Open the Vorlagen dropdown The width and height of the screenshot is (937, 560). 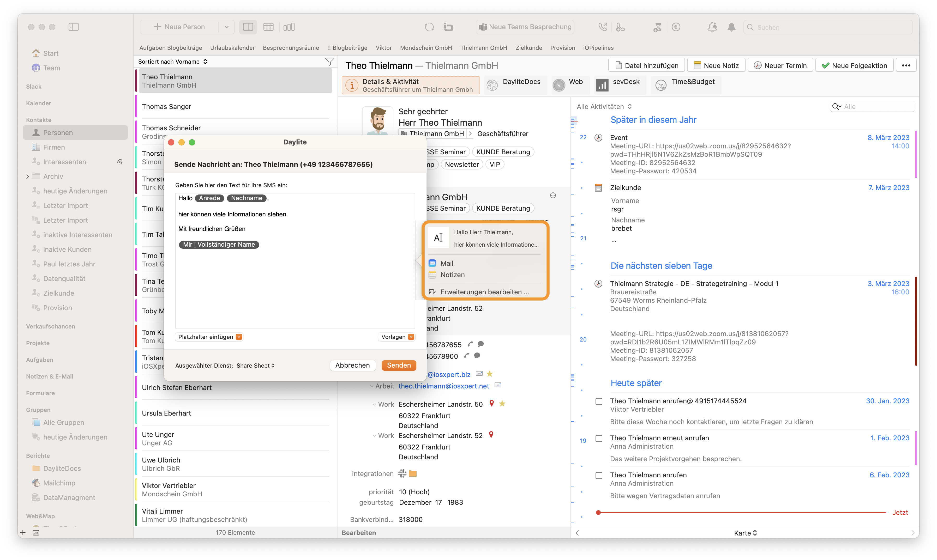point(397,337)
